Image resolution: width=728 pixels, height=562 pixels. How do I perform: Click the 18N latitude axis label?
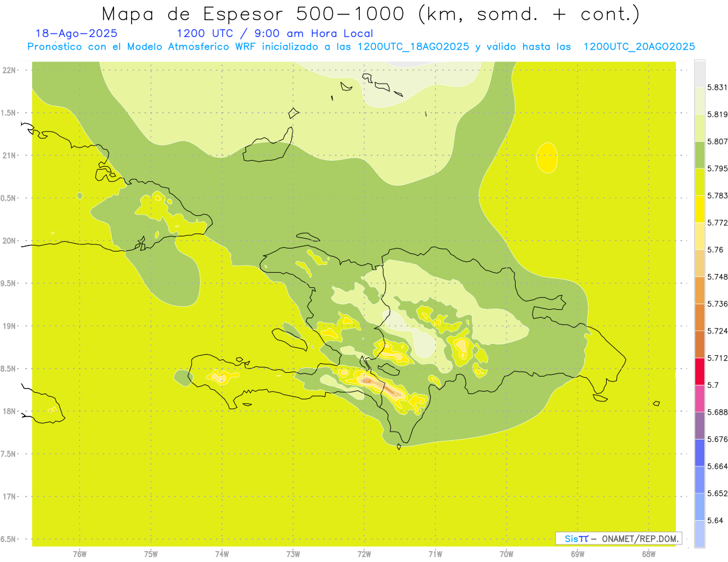[x=10, y=411]
